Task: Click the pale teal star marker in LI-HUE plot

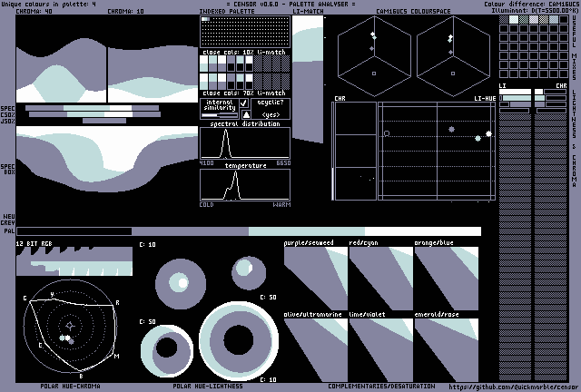Action: coord(478,138)
